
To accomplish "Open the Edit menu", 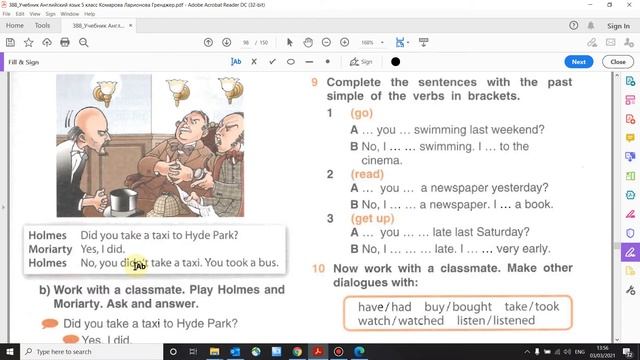I will tap(20, 14).
